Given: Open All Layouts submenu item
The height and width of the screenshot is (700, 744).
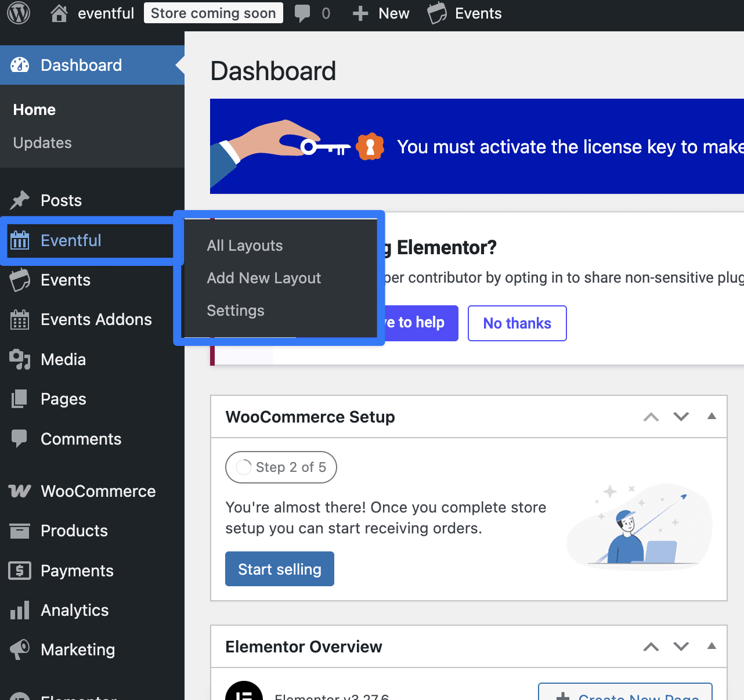Looking at the screenshot, I should (245, 246).
